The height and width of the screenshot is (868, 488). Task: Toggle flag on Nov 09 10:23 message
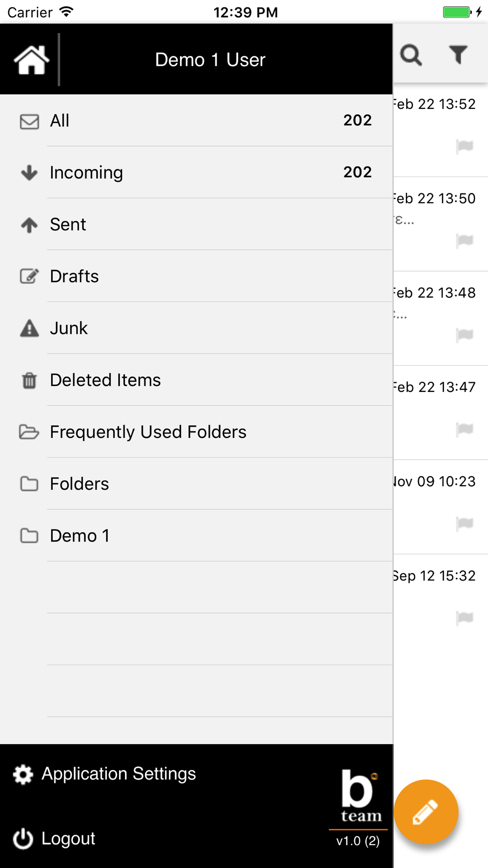tap(465, 523)
